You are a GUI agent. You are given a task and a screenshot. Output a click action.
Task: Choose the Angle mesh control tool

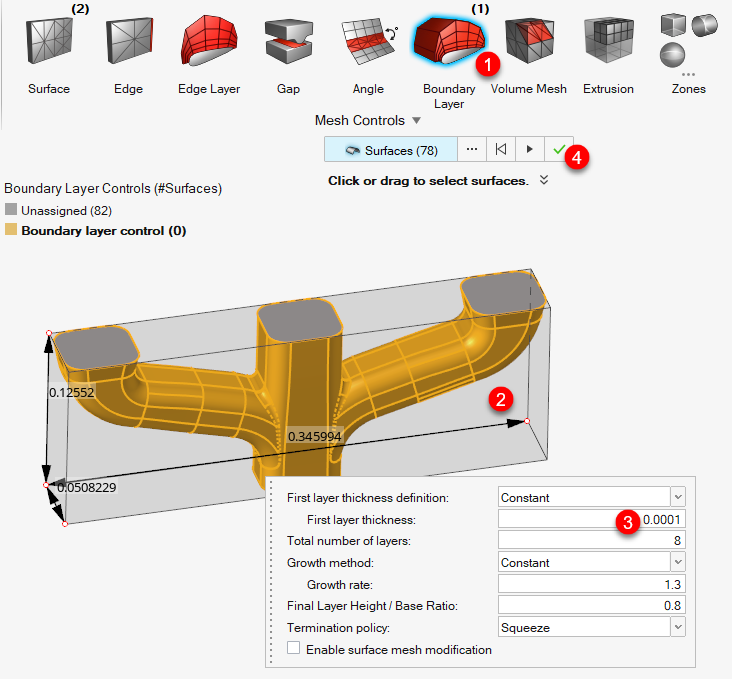click(x=367, y=42)
